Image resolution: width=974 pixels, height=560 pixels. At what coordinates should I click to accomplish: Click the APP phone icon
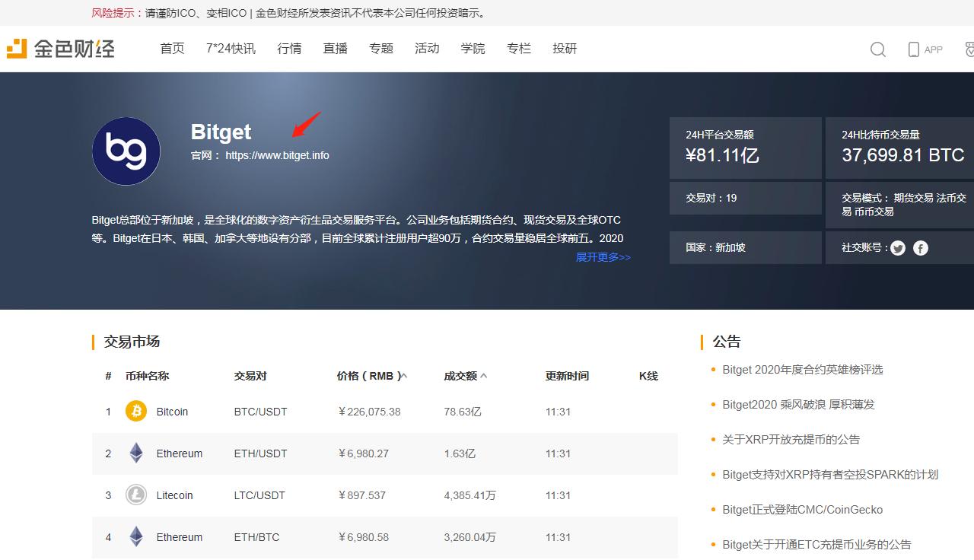(913, 48)
